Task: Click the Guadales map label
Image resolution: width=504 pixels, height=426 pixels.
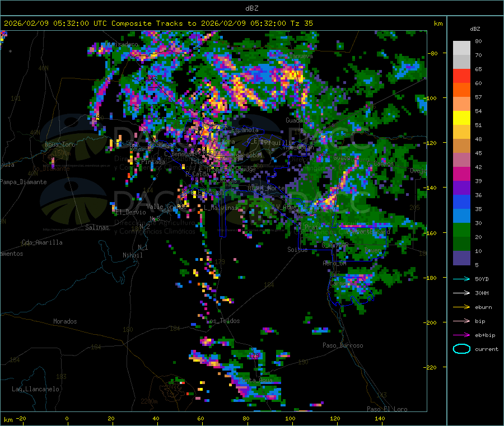Action: [x=299, y=120]
